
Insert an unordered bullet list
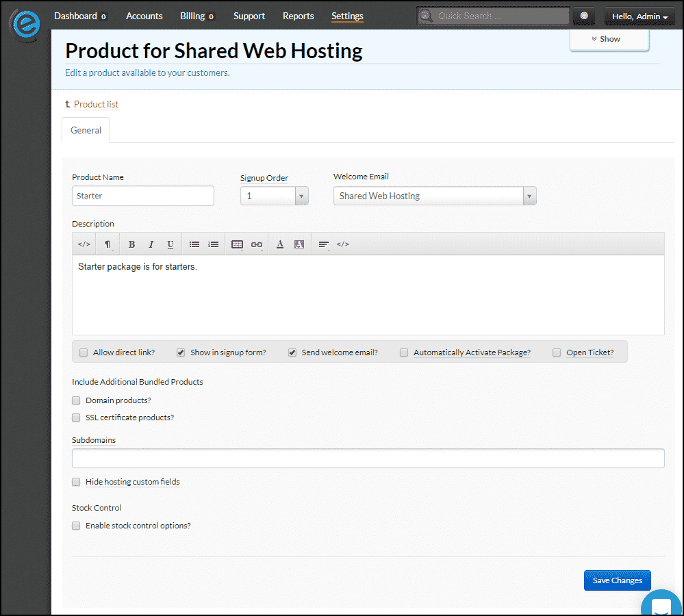click(194, 244)
